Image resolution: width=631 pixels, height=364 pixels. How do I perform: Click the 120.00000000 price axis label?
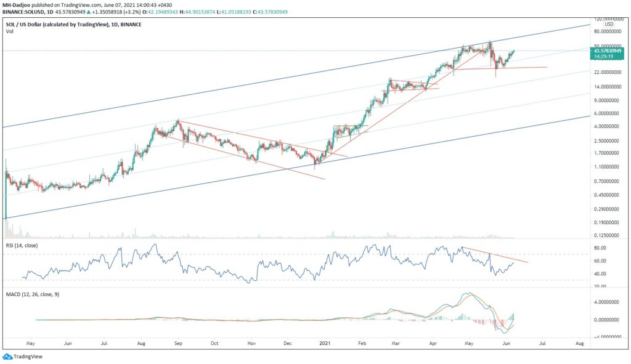click(x=610, y=20)
